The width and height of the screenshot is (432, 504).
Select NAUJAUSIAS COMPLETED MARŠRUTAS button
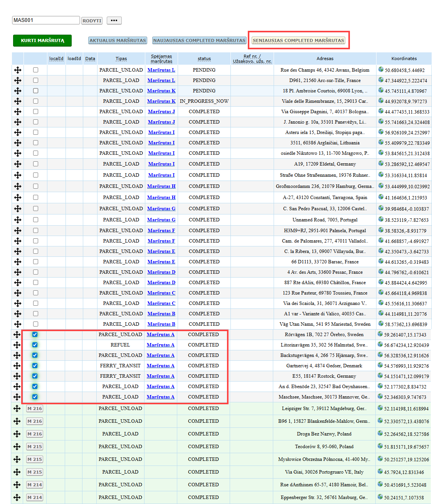click(x=199, y=40)
